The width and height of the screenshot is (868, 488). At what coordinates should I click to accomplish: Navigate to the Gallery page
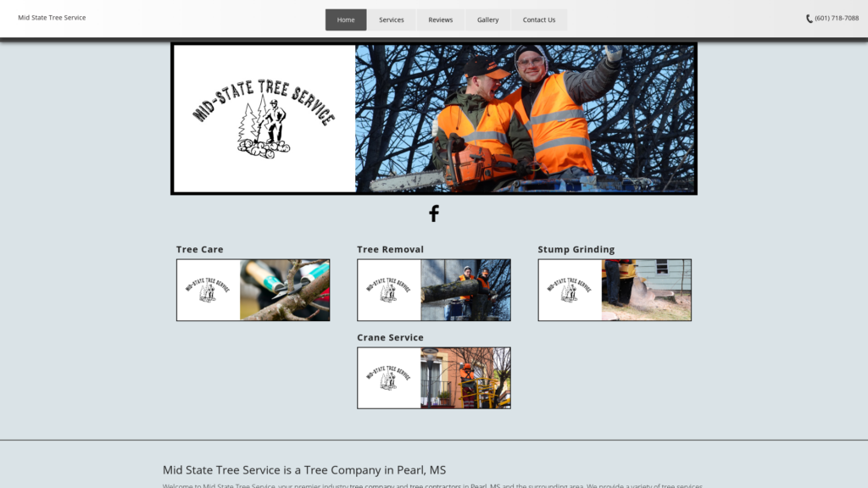[x=487, y=19]
